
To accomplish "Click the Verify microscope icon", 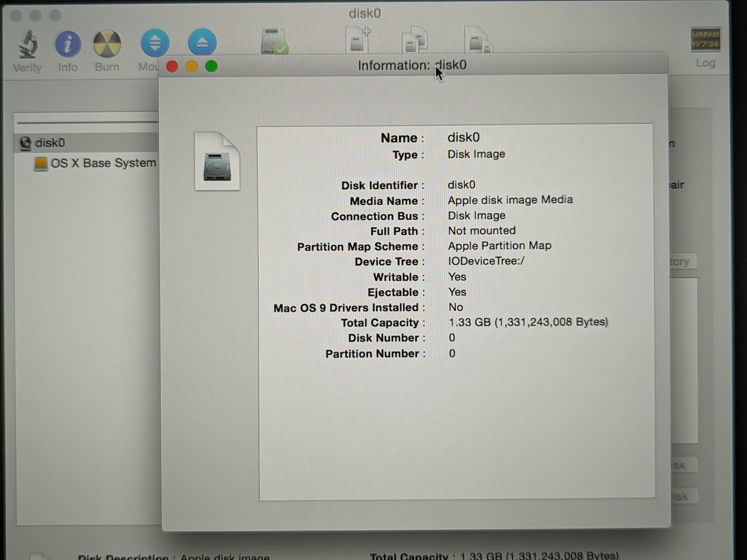I will tap(28, 45).
